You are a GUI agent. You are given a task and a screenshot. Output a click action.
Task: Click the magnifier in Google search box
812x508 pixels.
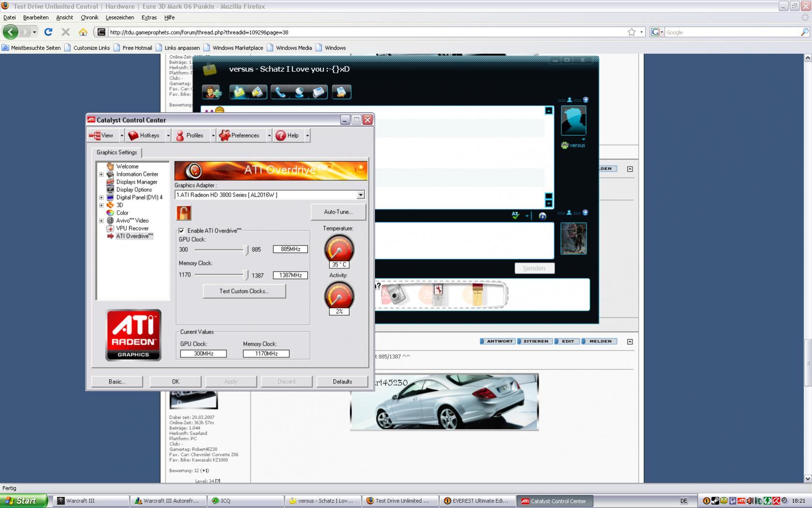[x=804, y=32]
